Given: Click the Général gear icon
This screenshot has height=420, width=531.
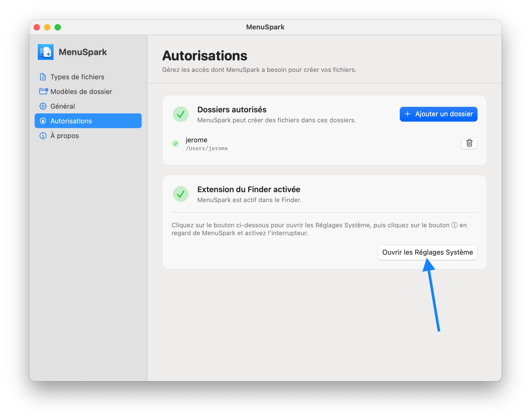Looking at the screenshot, I should click(43, 106).
